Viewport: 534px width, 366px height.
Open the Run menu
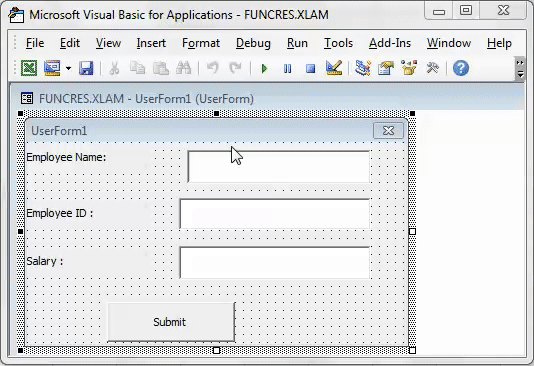(x=297, y=43)
